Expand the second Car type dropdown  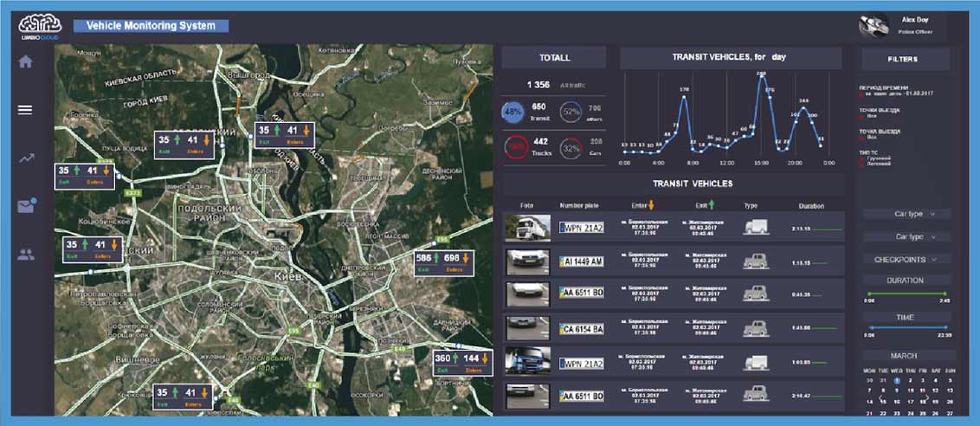coord(906,236)
